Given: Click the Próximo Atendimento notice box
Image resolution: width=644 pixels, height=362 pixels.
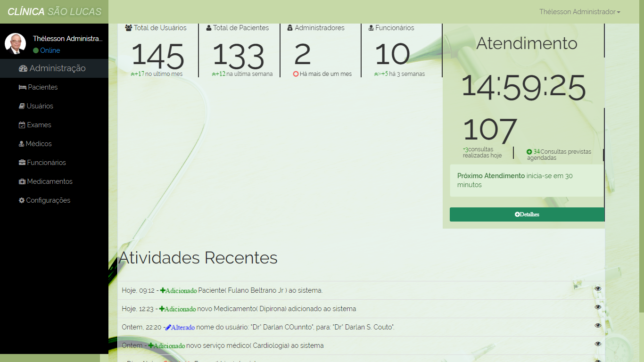Looking at the screenshot, I should pyautogui.click(x=527, y=181).
